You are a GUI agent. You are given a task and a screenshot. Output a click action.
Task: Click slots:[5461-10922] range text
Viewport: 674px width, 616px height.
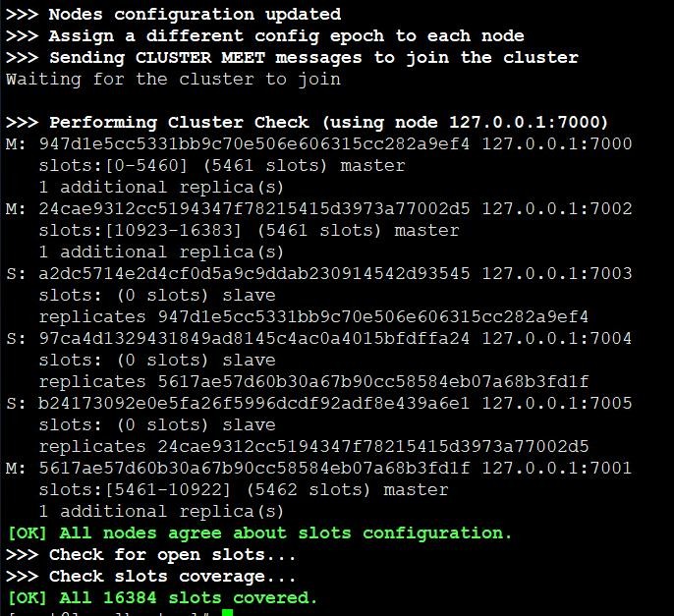pyautogui.click(x=135, y=489)
